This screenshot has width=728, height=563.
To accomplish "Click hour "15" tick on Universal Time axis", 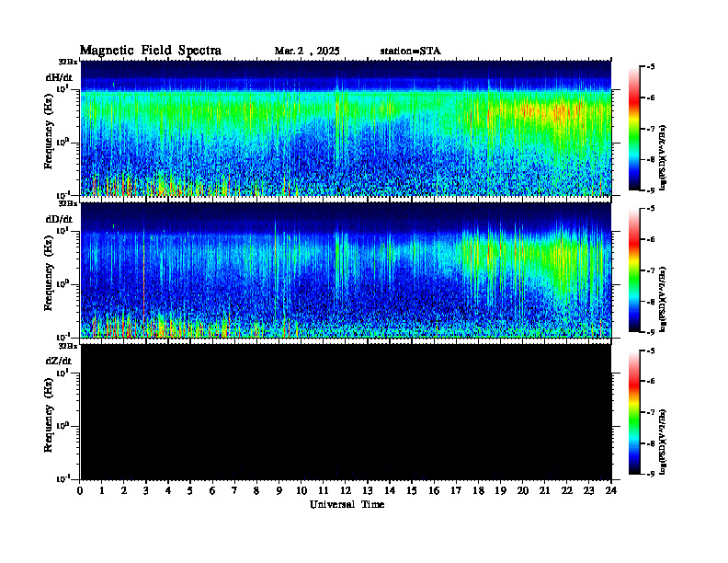I will point(412,491).
